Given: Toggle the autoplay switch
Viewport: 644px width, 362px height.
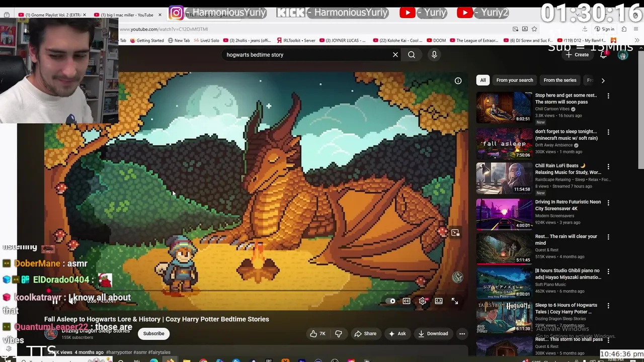Looking at the screenshot, I should [x=391, y=301].
